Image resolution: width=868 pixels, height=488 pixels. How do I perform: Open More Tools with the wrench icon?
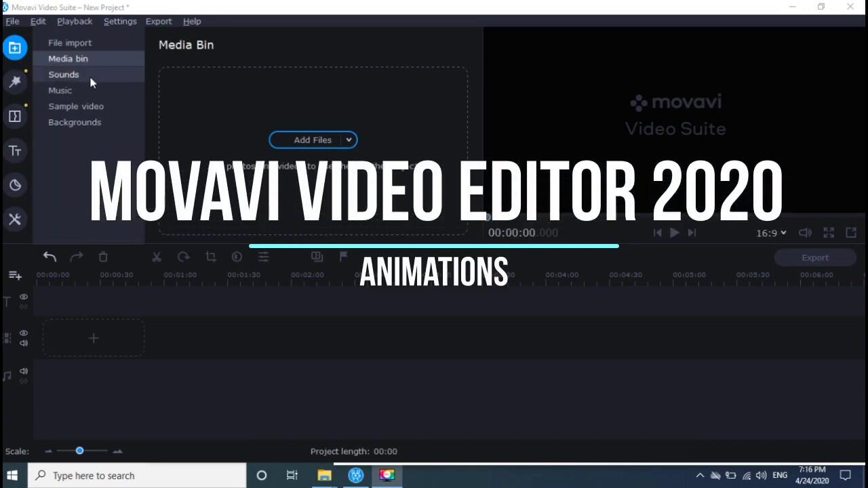point(14,219)
